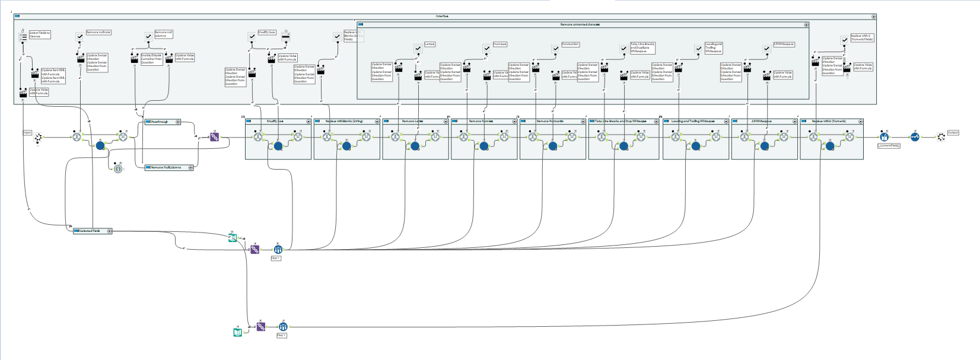Select the Macro Output tool labeled Output
This screenshot has width=980, height=360.
pos(941,137)
